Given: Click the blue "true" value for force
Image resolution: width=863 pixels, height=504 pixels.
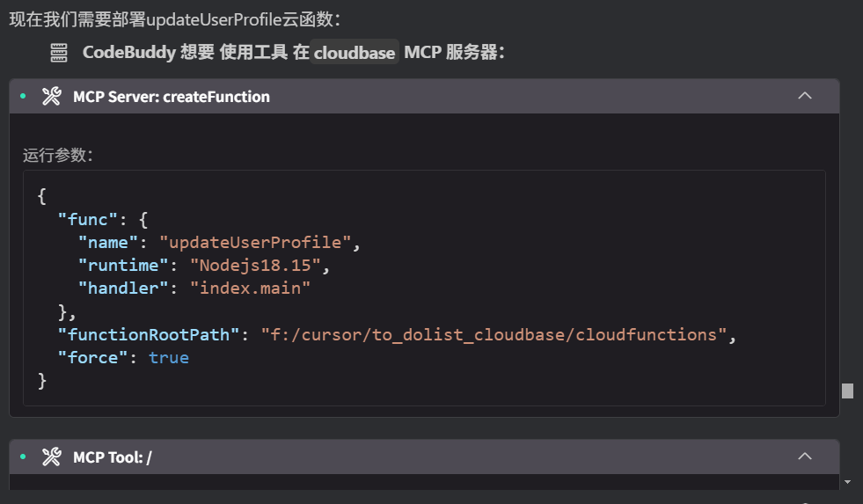Looking at the screenshot, I should coord(169,357).
